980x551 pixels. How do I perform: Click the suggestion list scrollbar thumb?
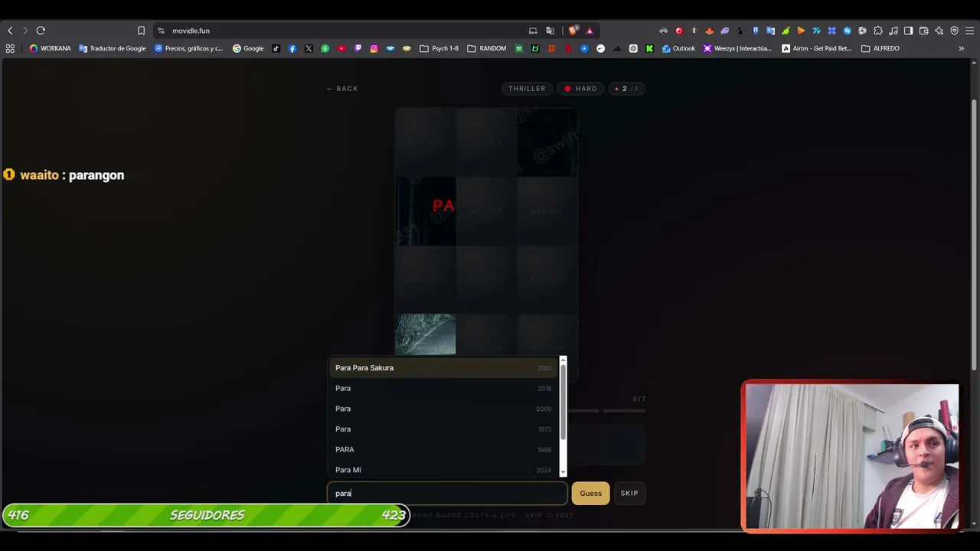click(x=563, y=403)
